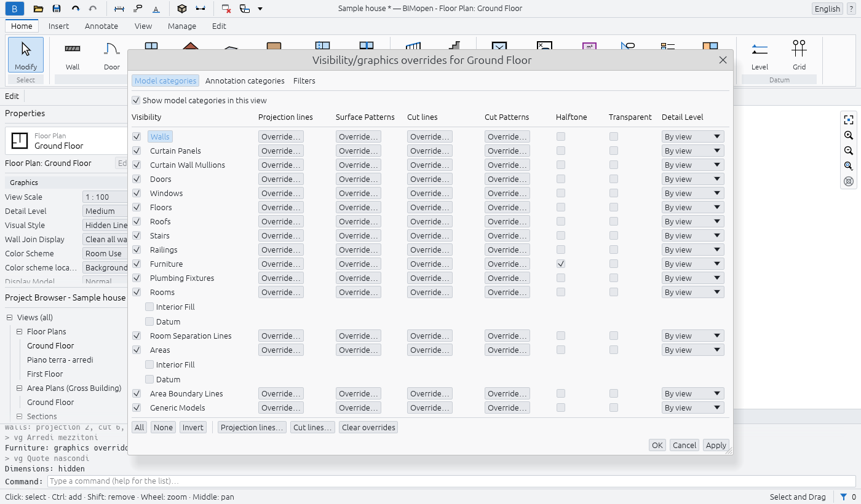Screen dimensions: 861x504
Task: Click the switch windows icon
Action: 245,9
